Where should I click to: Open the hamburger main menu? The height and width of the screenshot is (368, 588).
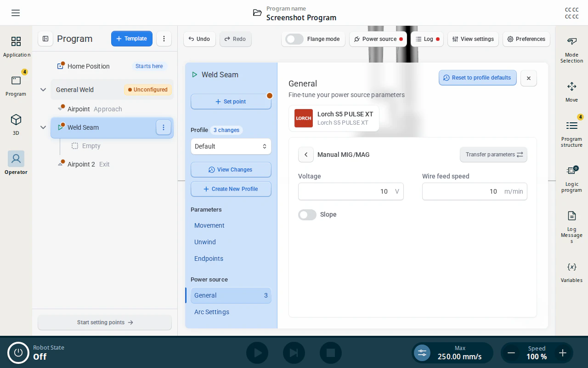click(x=16, y=13)
